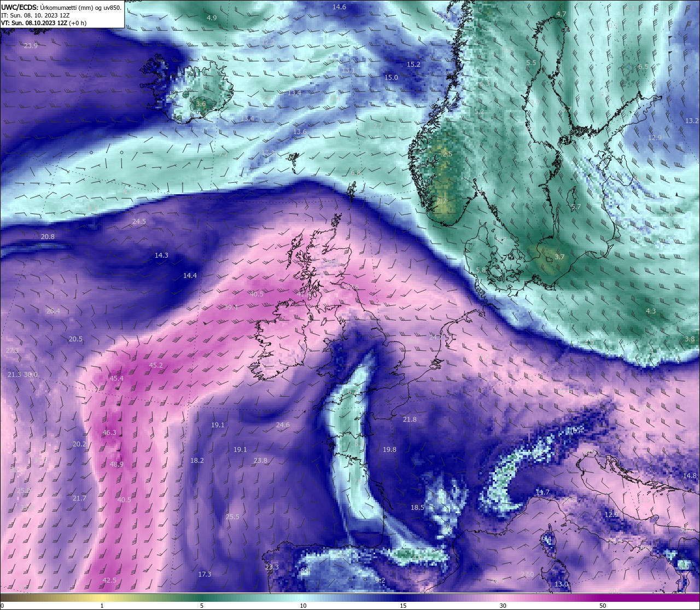
Task: Click the map value '18.5' over southern France
Action: coord(417,507)
